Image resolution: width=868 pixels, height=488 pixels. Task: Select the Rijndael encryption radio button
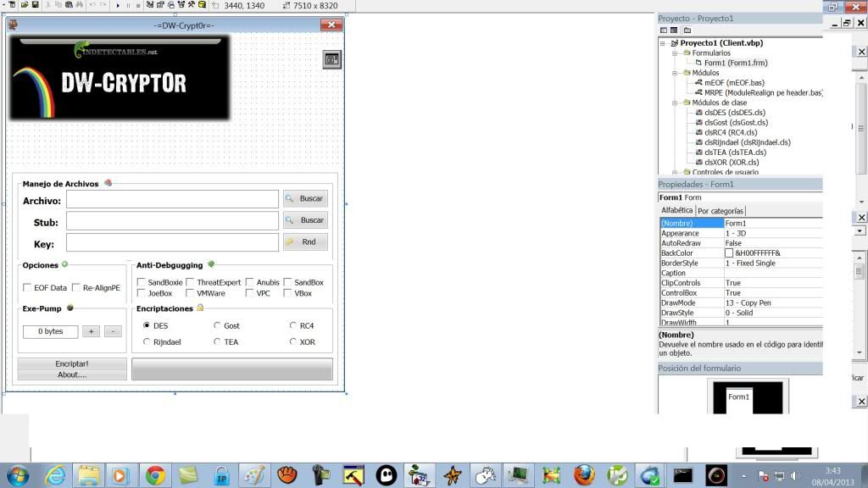tap(147, 342)
